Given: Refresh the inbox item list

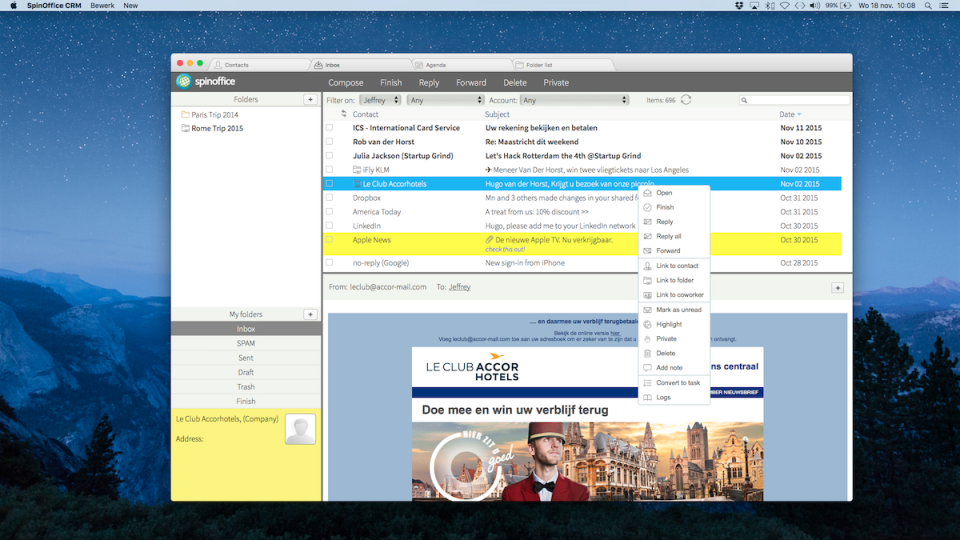Looking at the screenshot, I should [x=686, y=100].
